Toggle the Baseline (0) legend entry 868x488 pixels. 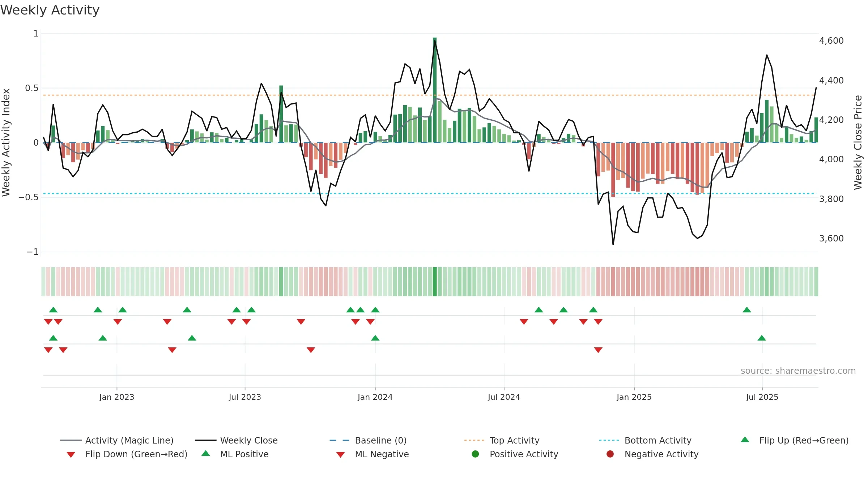(368, 440)
